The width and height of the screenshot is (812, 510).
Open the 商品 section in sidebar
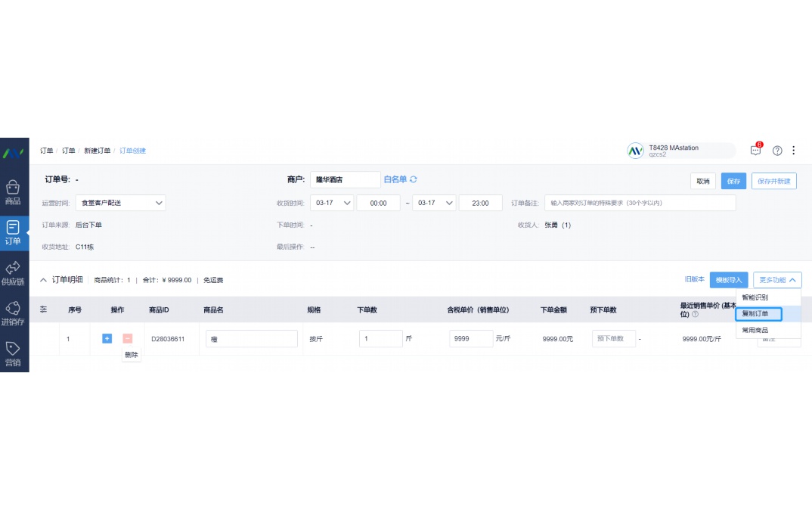point(13,192)
